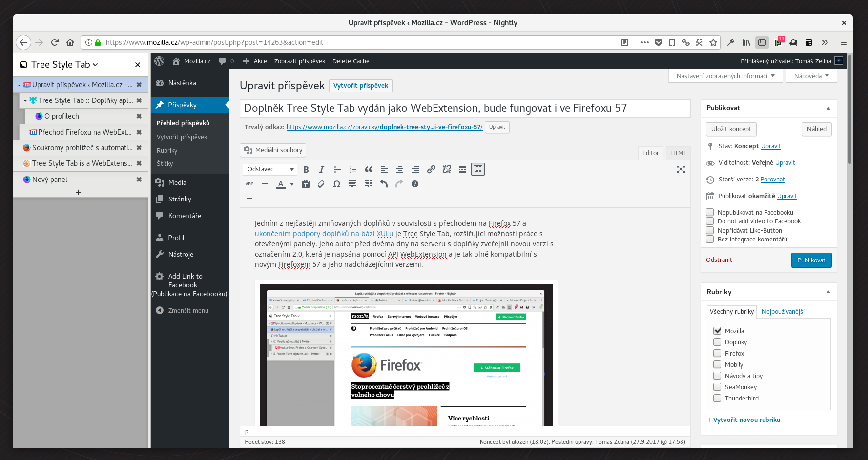Uncheck the Mozilla category checkbox
The height and width of the screenshot is (460, 868).
pyautogui.click(x=717, y=331)
